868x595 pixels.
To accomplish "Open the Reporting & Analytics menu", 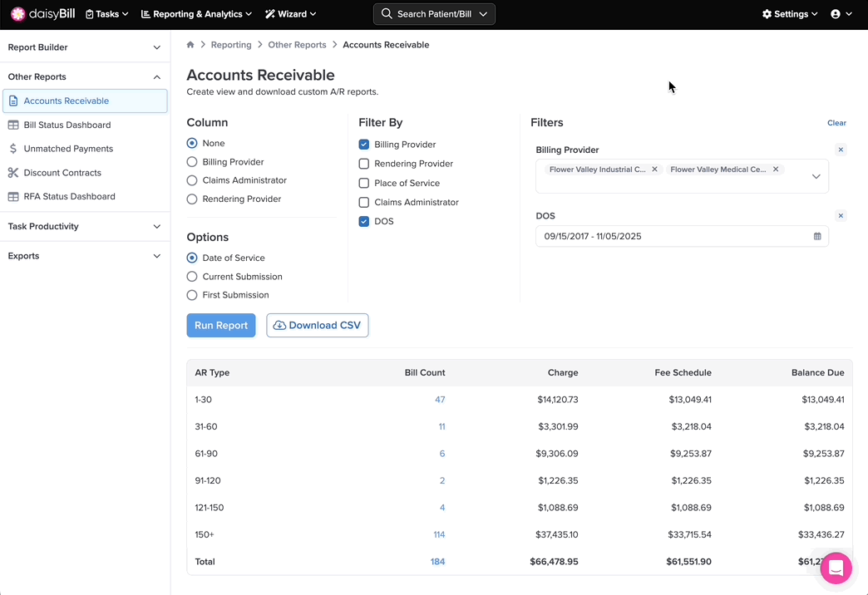I will click(196, 14).
